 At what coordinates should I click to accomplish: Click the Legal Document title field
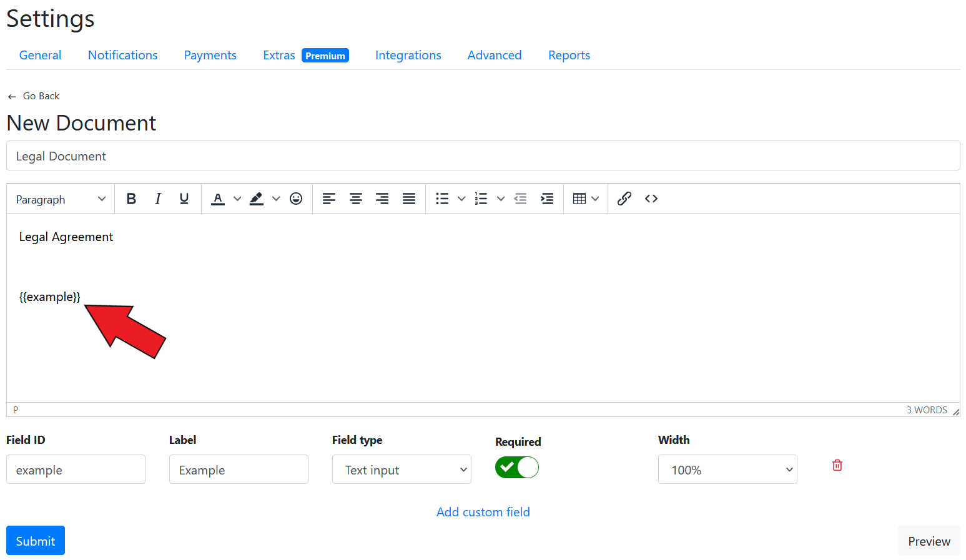(x=483, y=156)
